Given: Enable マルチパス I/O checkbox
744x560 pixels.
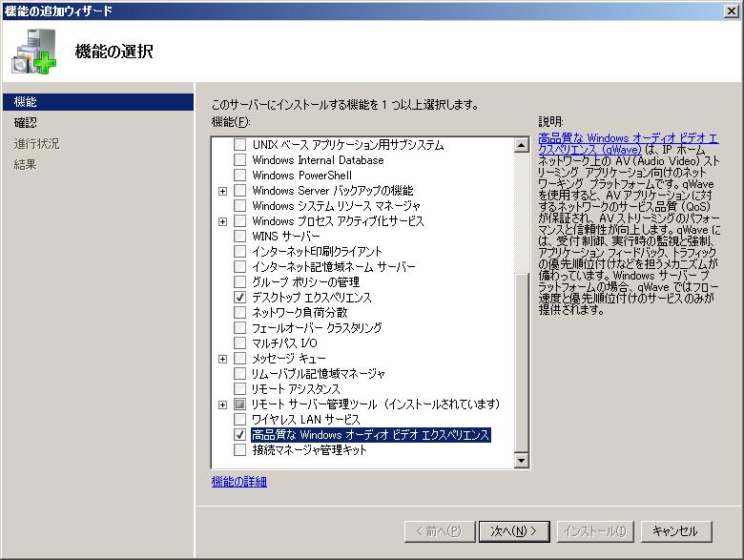Looking at the screenshot, I should [x=240, y=343].
